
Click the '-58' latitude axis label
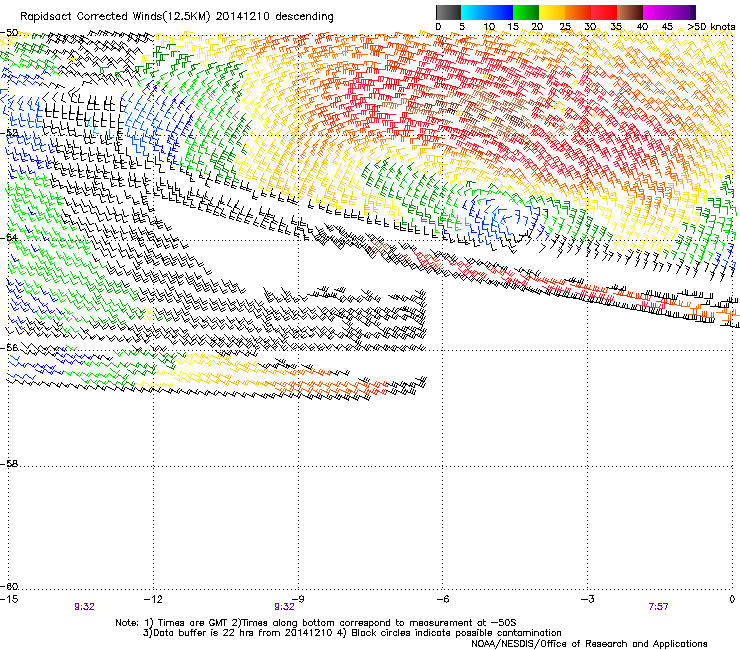tap(9, 464)
